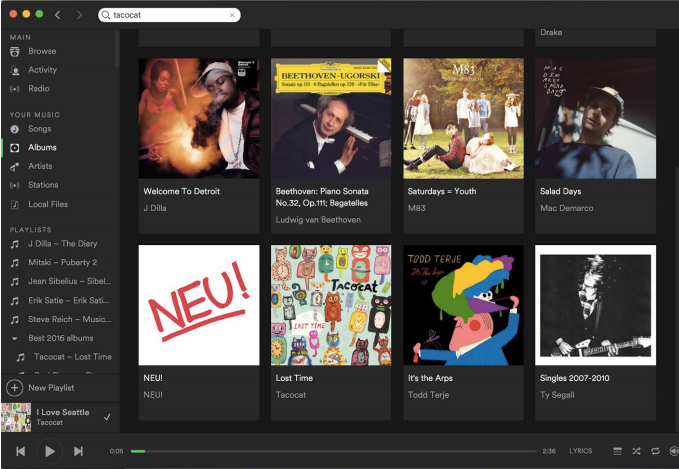Open the Browse section
Screen dimensions: 679x469
click(x=42, y=51)
